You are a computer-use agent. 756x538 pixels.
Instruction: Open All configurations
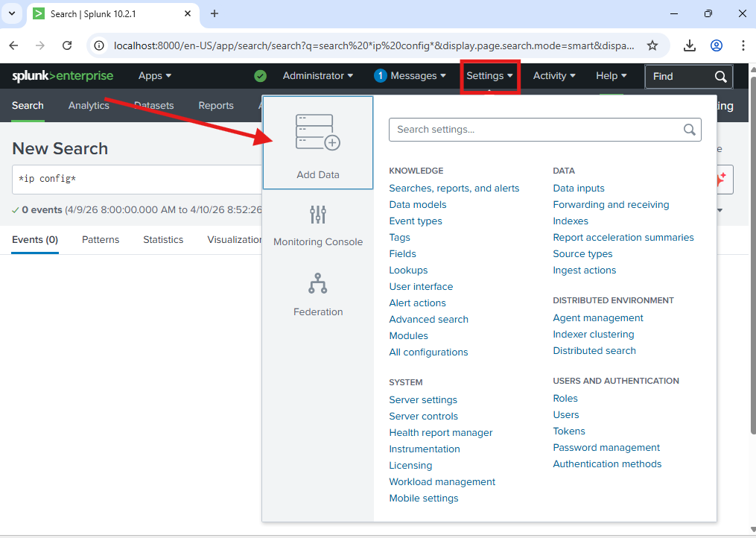point(428,352)
